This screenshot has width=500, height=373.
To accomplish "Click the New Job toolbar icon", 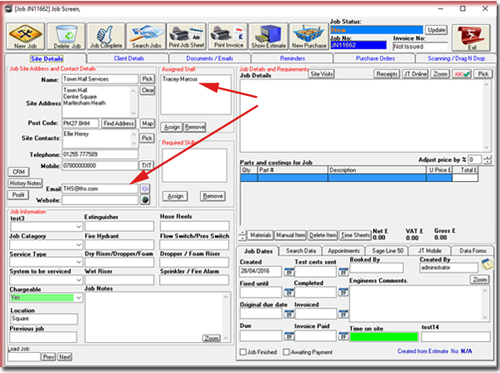I will pos(26,36).
